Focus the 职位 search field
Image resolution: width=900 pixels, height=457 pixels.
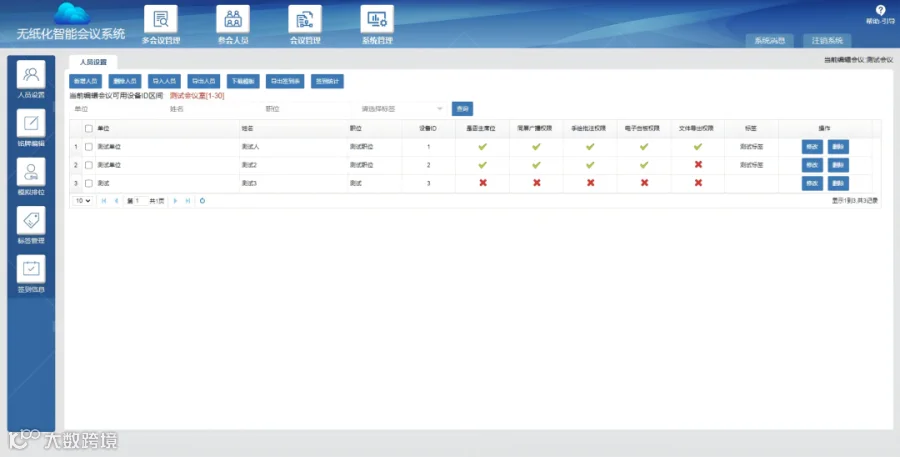307,109
